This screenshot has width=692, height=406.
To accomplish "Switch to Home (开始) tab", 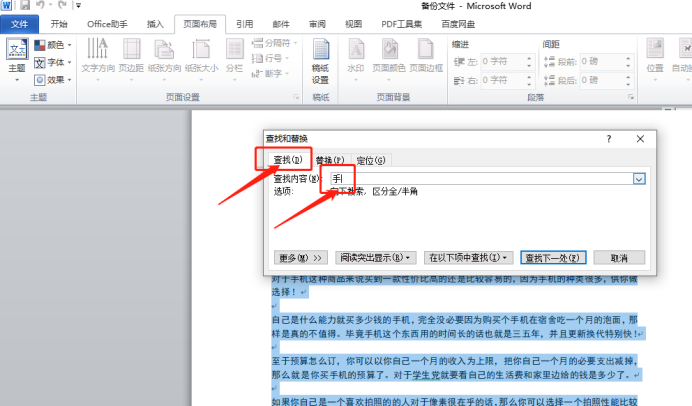I will (x=59, y=24).
